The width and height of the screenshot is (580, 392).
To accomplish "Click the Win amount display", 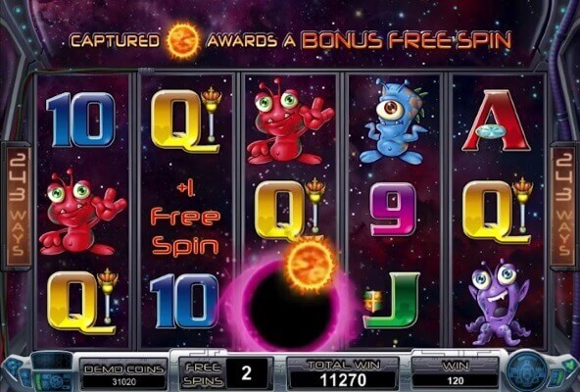I will click(x=455, y=373).
